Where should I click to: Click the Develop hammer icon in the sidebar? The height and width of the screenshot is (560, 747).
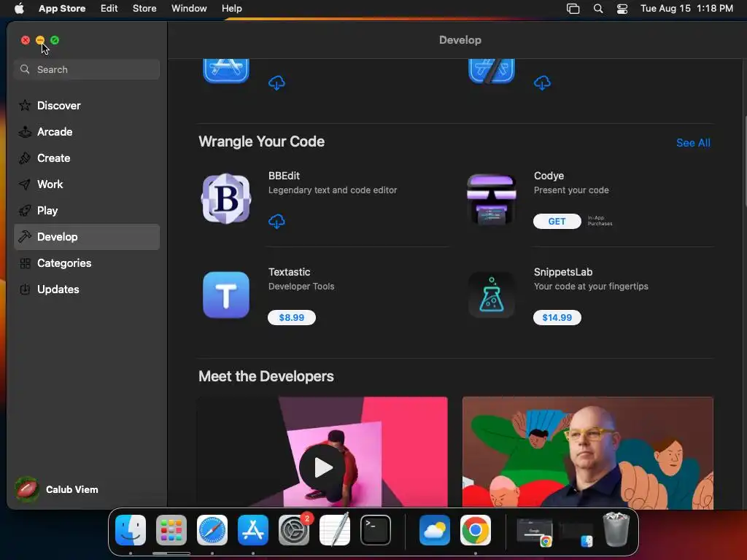coord(25,237)
